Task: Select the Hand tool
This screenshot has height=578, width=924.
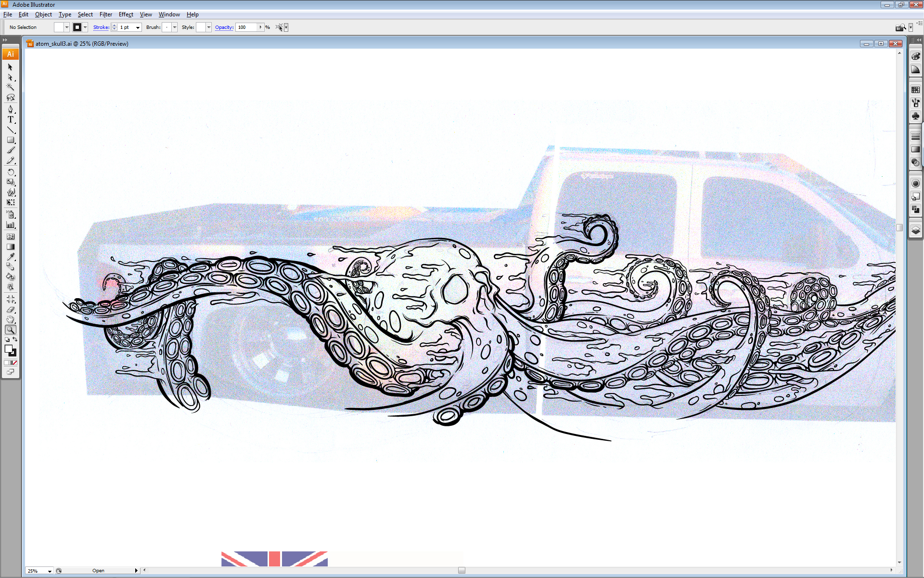Action: click(x=10, y=319)
